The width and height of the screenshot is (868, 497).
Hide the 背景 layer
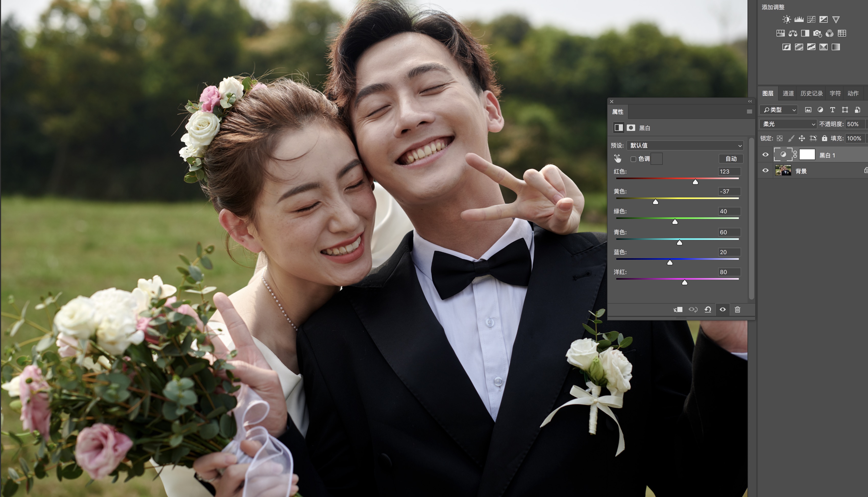pos(766,170)
